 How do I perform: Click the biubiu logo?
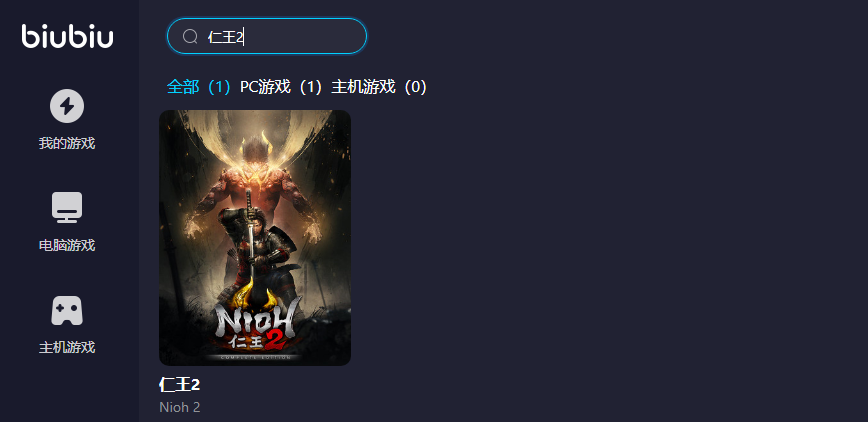click(x=68, y=37)
